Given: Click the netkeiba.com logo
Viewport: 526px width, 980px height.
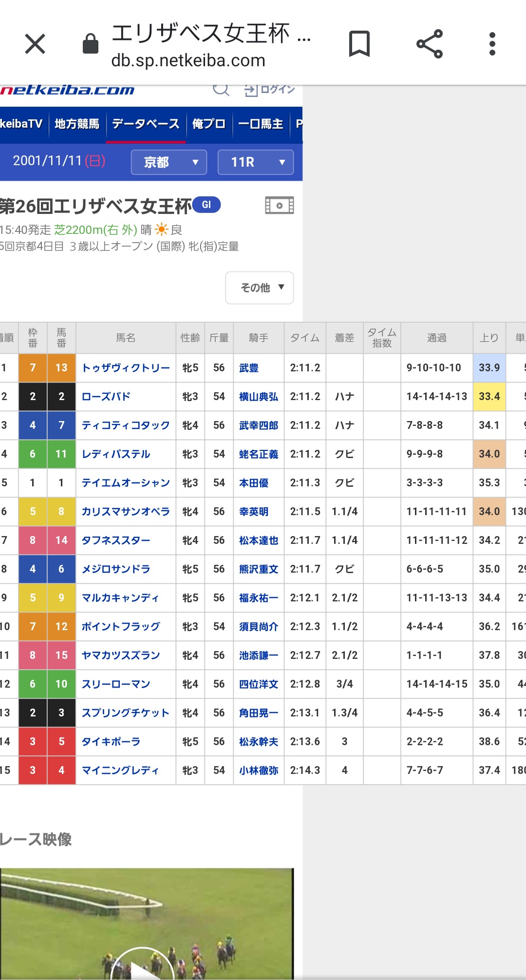Looking at the screenshot, I should [67, 90].
